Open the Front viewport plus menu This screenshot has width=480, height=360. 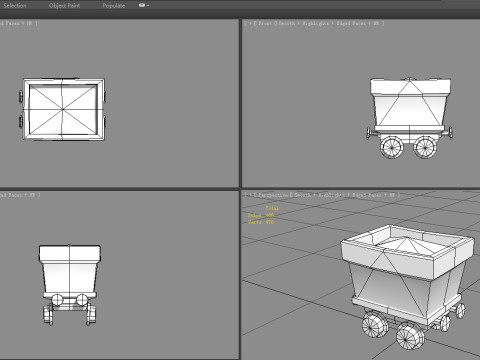(250, 23)
